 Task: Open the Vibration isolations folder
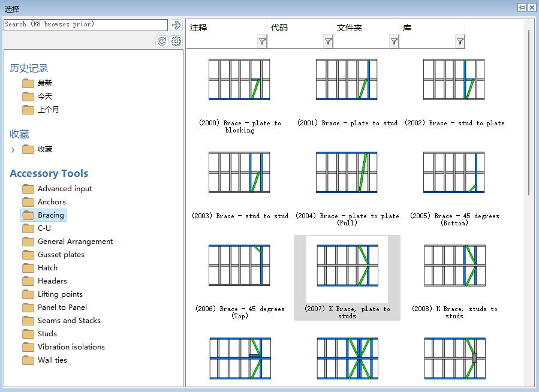[64, 346]
